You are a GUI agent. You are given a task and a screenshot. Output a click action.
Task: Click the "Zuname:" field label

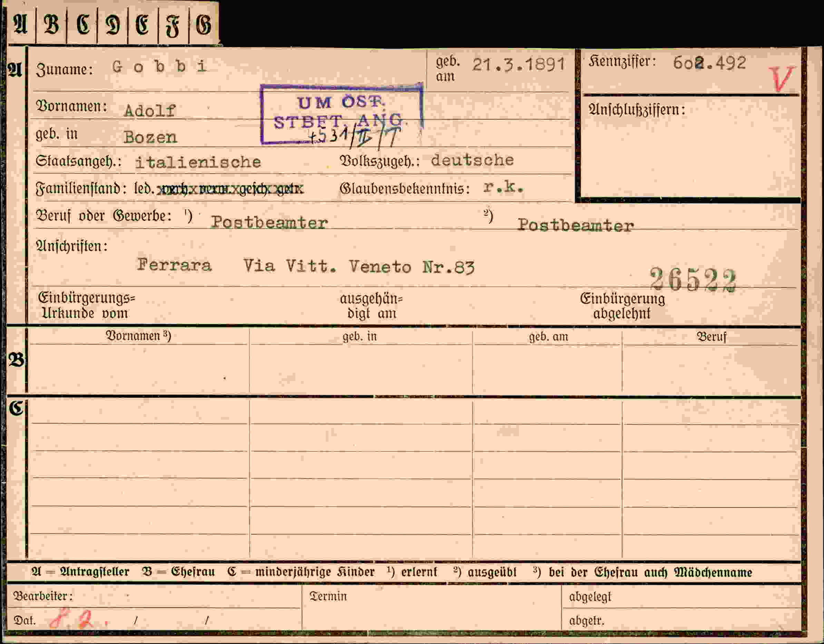[64, 69]
